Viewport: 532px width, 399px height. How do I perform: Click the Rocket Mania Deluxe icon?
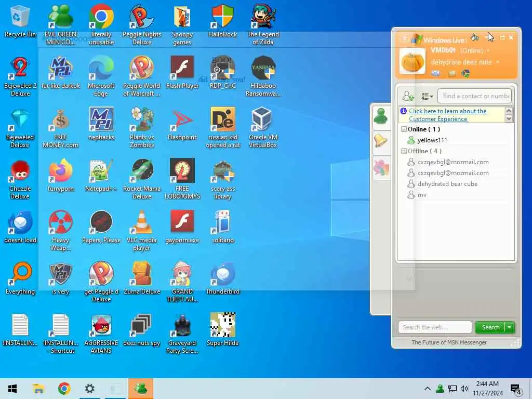(141, 179)
